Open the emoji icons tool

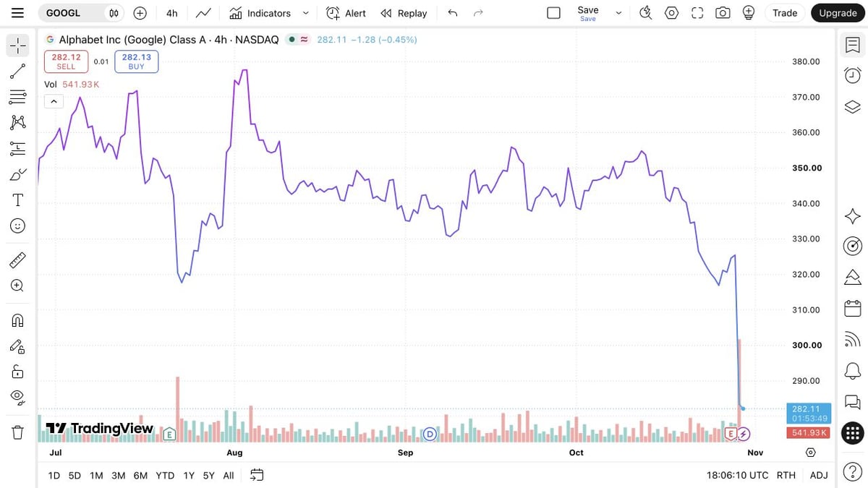coord(17,226)
